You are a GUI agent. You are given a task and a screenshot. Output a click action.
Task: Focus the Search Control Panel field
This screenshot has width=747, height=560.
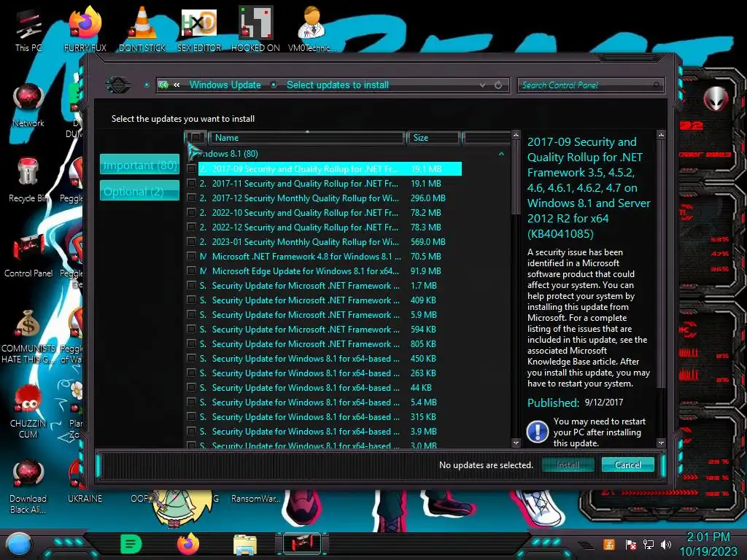click(589, 85)
